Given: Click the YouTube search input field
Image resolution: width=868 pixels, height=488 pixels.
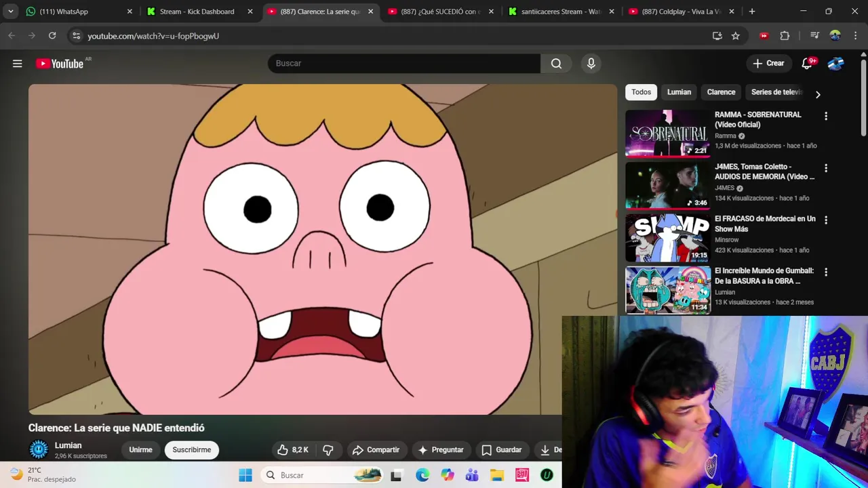Looking at the screenshot, I should pos(404,63).
